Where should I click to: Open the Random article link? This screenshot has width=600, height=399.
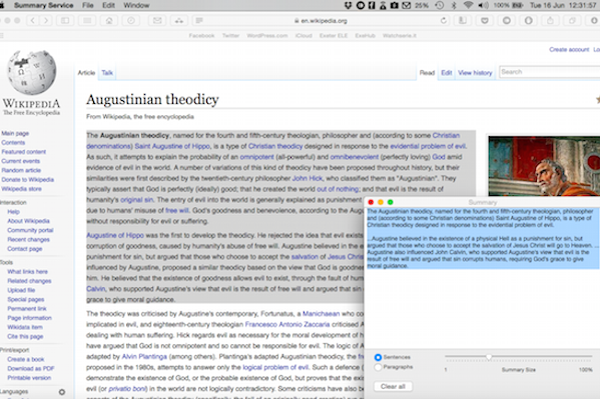click(21, 170)
